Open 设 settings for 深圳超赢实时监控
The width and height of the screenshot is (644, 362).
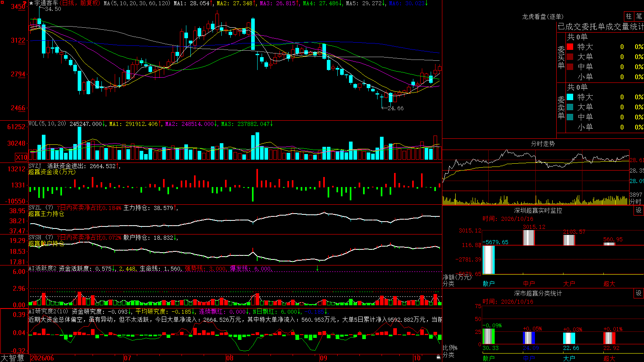639,210
